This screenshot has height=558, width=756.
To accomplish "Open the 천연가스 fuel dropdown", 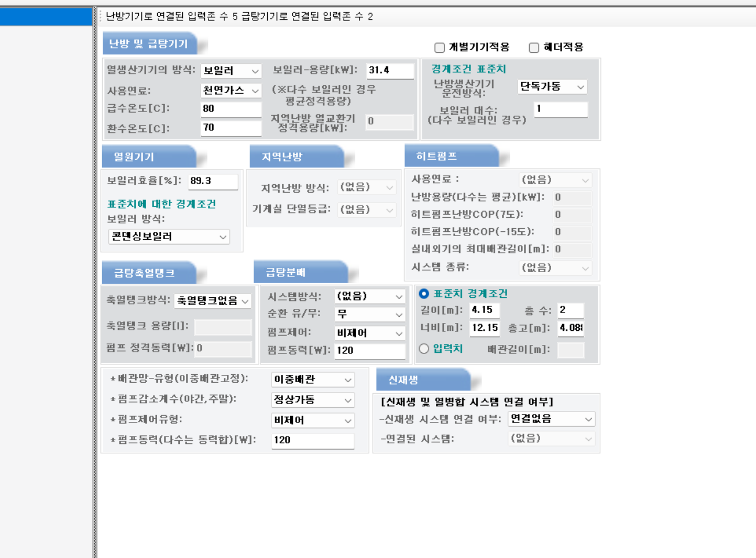I will coord(231,91).
